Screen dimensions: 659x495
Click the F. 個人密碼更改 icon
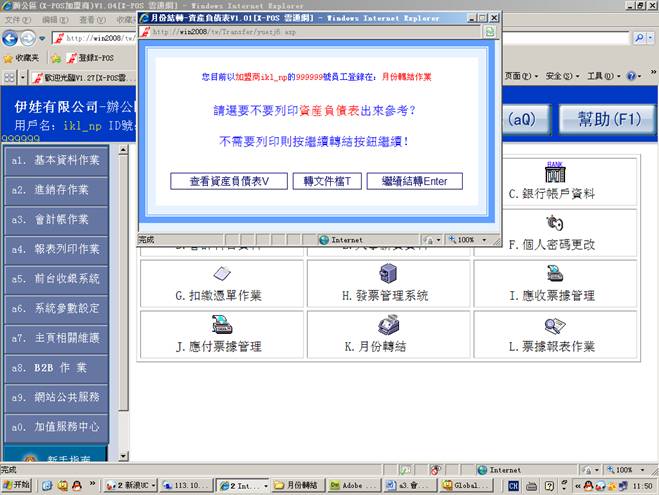pos(553,222)
